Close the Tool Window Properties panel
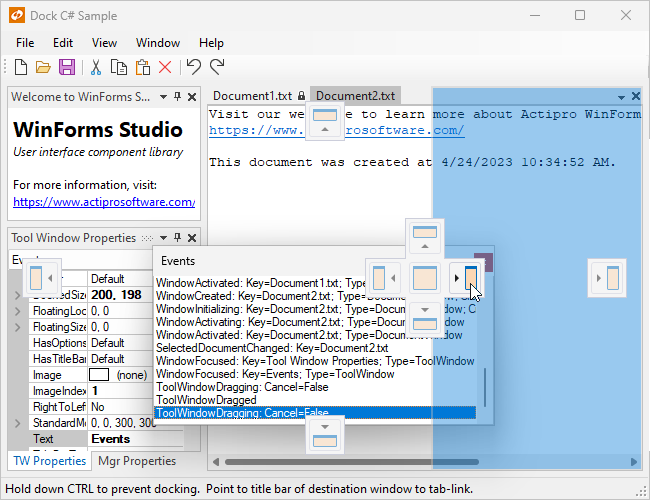 click(192, 238)
